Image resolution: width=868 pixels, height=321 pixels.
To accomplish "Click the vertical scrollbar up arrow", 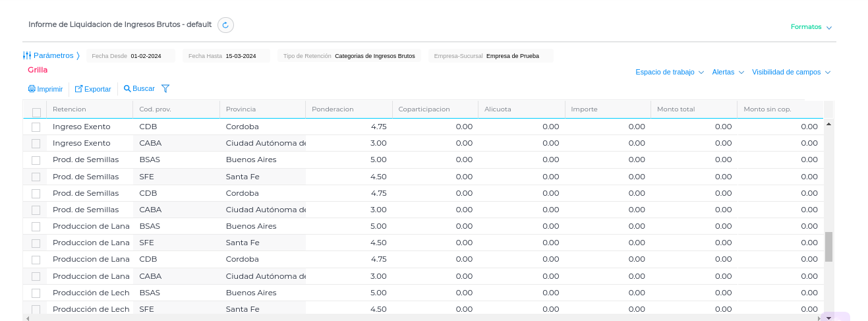I will tap(828, 124).
